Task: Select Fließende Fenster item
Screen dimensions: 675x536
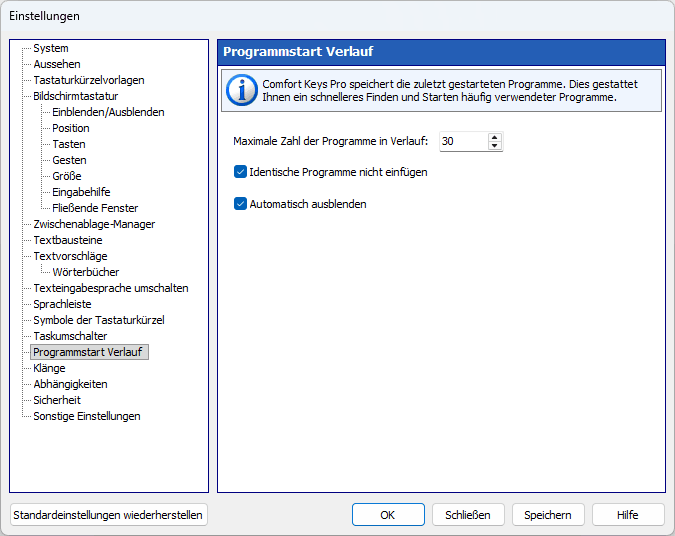Action: point(95,208)
